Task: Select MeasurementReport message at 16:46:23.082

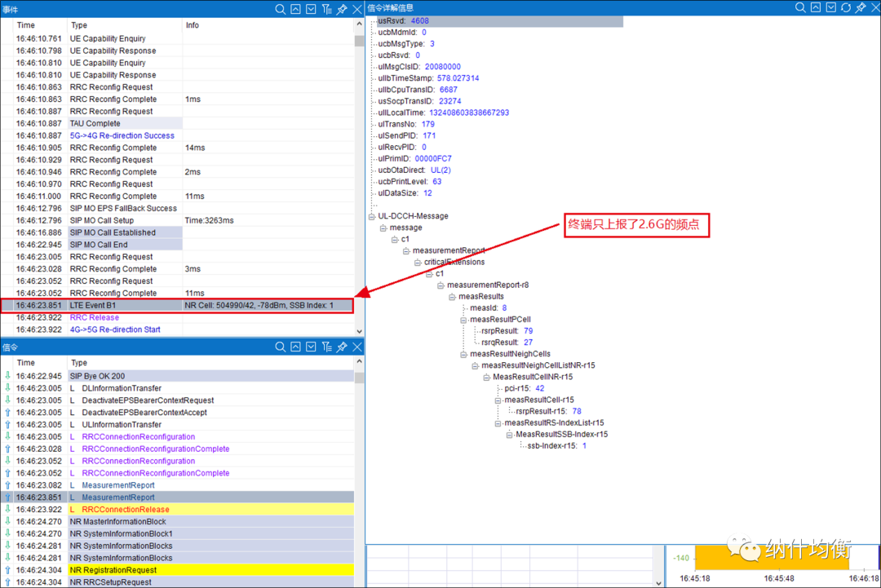Action: click(177, 485)
